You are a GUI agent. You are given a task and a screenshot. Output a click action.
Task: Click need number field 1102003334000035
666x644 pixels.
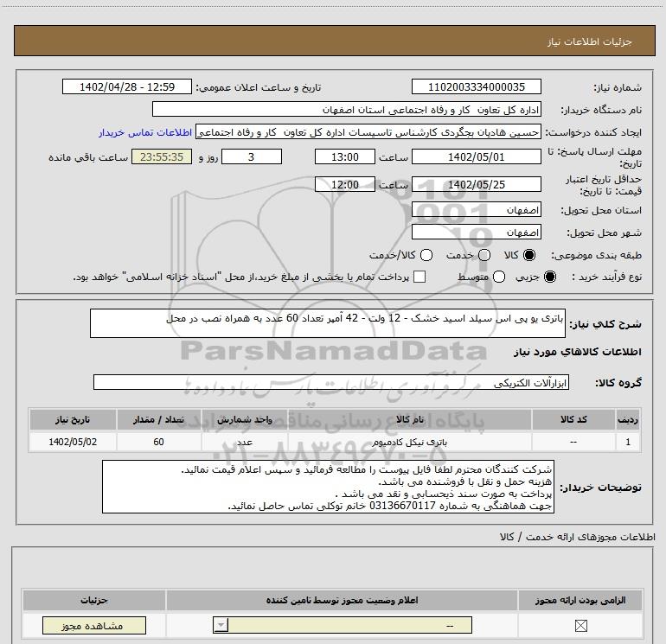point(476,86)
